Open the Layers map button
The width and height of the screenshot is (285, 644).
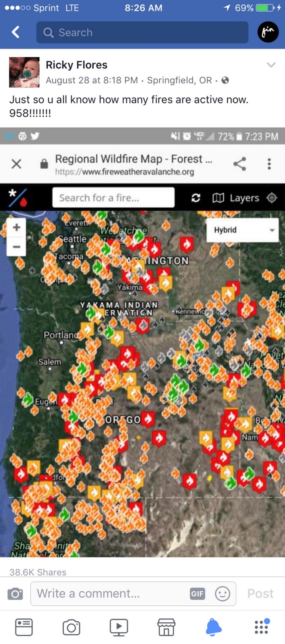point(236,198)
